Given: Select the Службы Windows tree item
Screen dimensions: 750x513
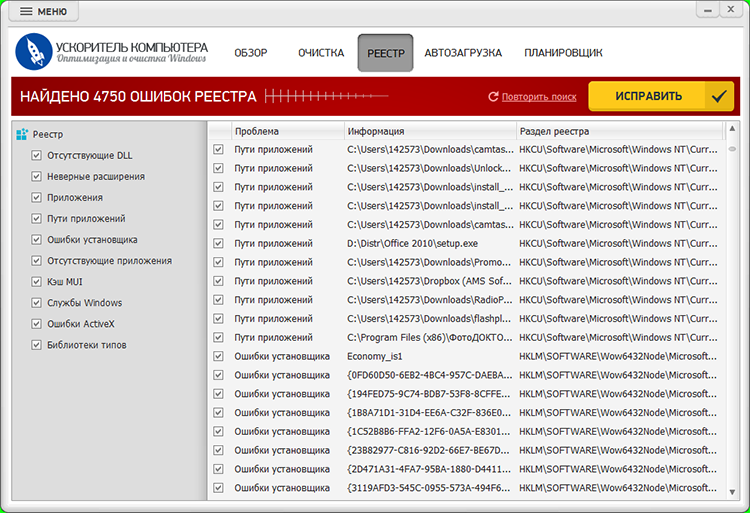Looking at the screenshot, I should [x=84, y=303].
